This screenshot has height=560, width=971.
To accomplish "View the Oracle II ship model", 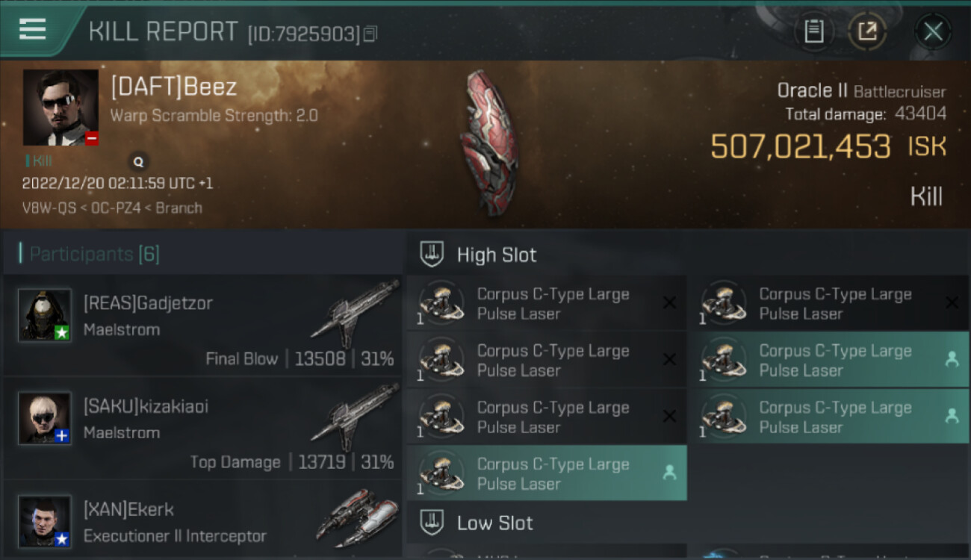I will point(488,142).
